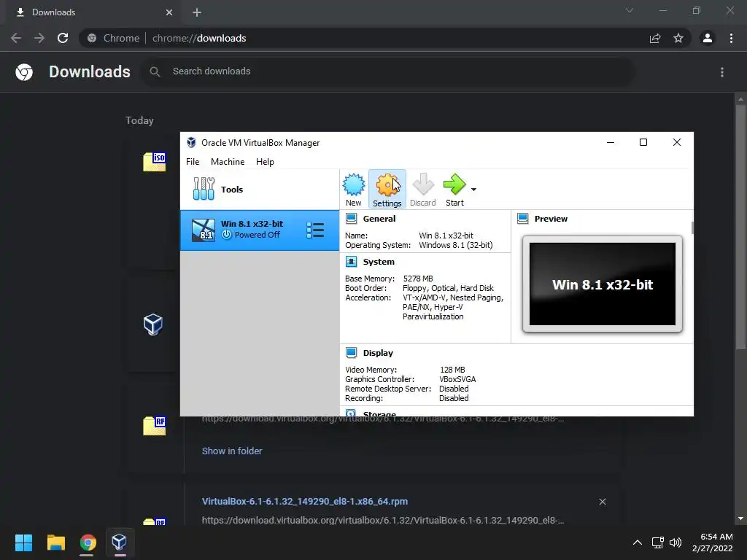Open VM Settings gear icon
The image size is (747, 560).
tap(387, 189)
